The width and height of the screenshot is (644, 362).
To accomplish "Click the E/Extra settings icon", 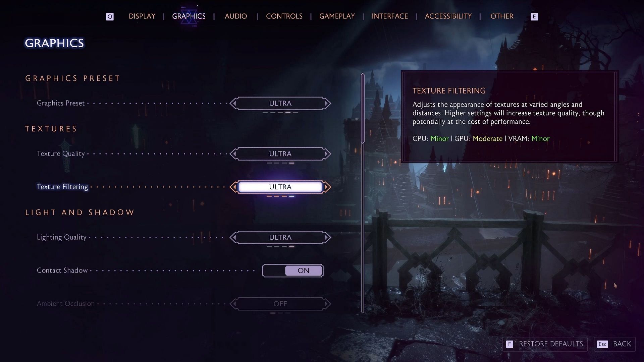I will tap(534, 17).
